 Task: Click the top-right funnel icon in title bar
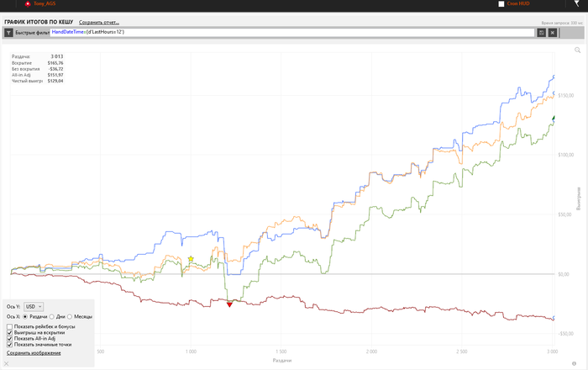(577, 3)
